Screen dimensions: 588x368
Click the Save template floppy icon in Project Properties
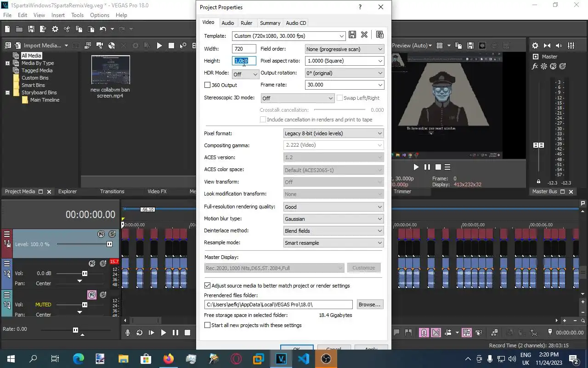coord(352,35)
